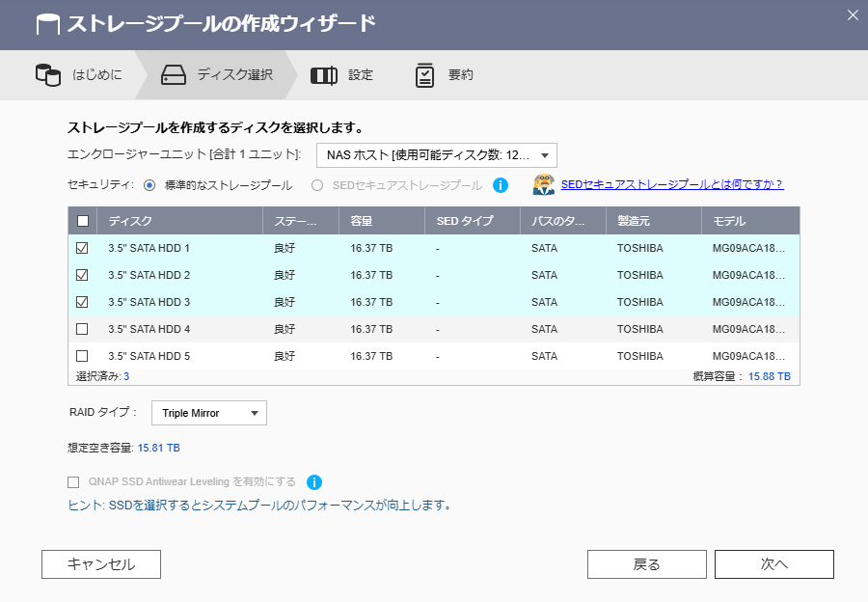
Task: Click the ディスク選択 step drive icon
Action: click(174, 74)
